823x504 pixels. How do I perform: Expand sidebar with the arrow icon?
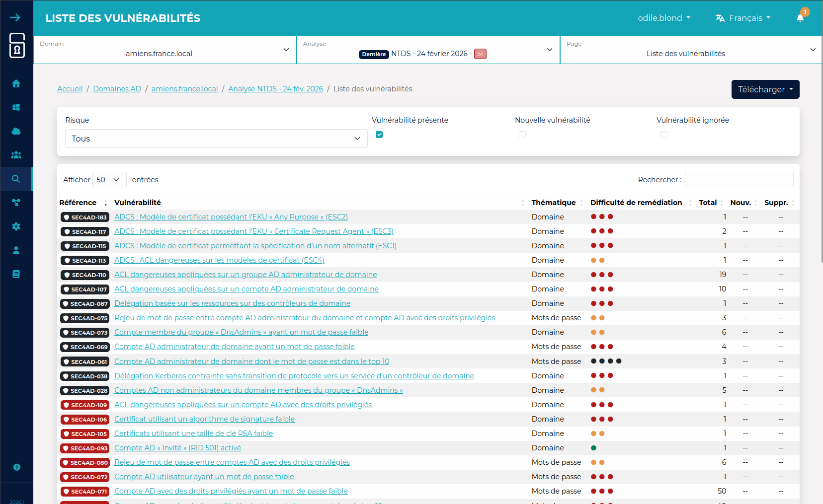pyautogui.click(x=15, y=18)
